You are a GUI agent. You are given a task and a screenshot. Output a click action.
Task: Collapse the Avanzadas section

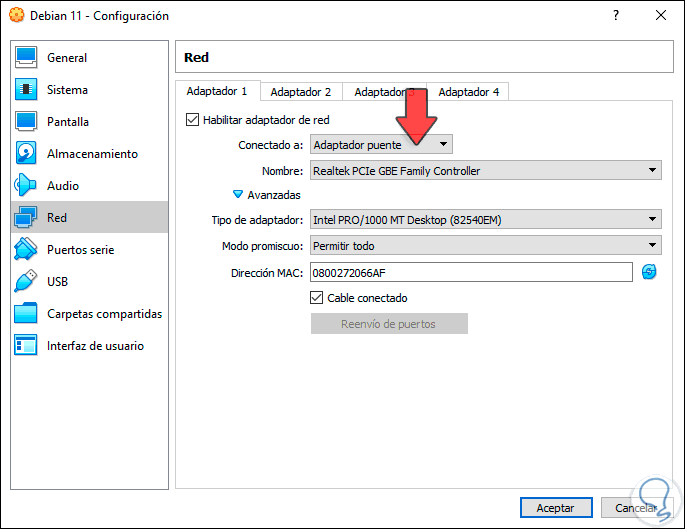point(238,195)
